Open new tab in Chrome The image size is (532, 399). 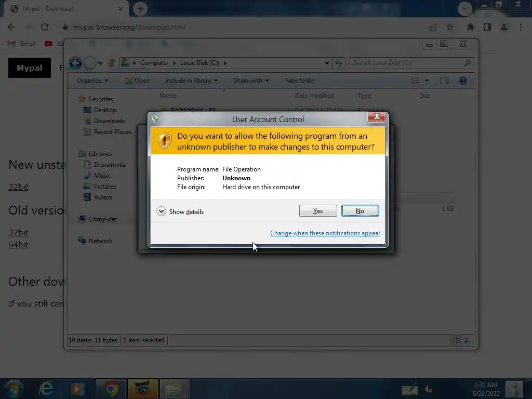pos(140,9)
